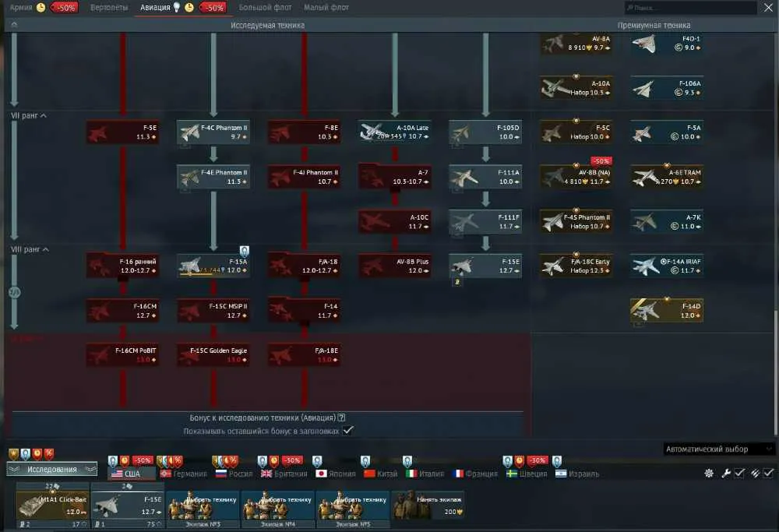Select the F-15A aircraft being researched
The image size is (779, 532).
point(213,266)
